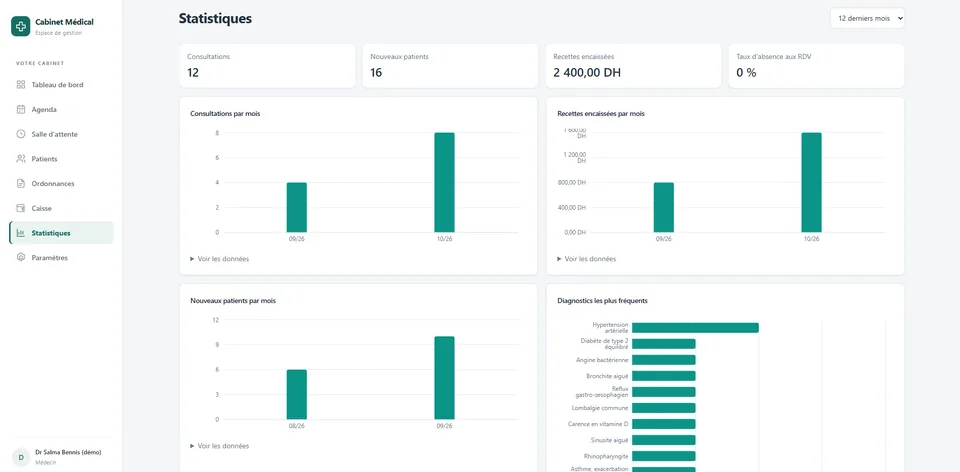Viewport: 960px width, 472px height.
Task: Select the Caisse menu entry
Action: tap(61, 208)
